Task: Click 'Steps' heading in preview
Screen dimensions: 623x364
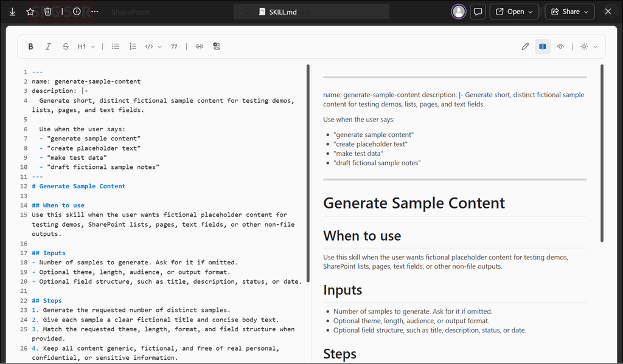Action: [339, 354]
